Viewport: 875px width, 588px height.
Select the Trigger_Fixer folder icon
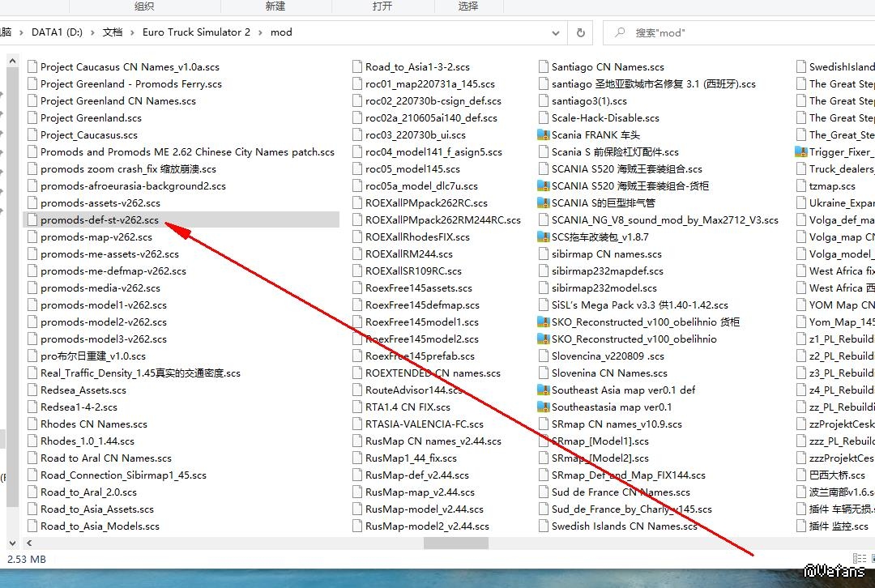pos(800,151)
